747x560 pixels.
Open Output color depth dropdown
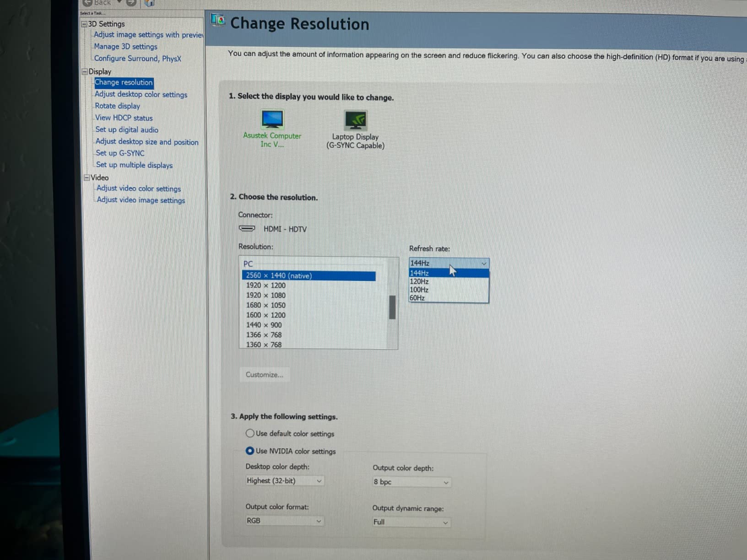pos(411,482)
